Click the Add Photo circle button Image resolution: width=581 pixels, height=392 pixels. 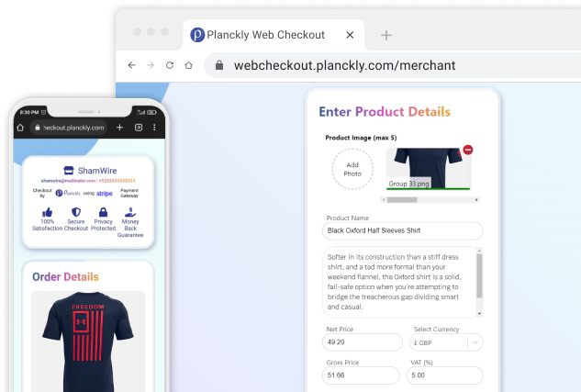[352, 169]
